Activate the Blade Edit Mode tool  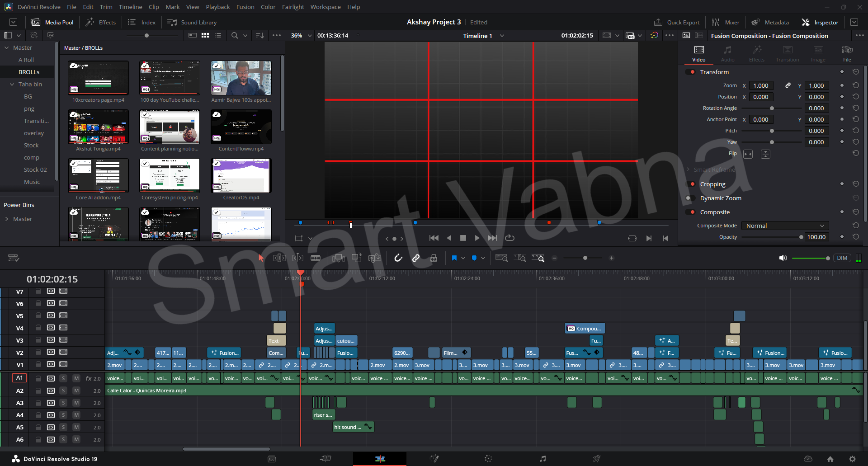click(316, 258)
